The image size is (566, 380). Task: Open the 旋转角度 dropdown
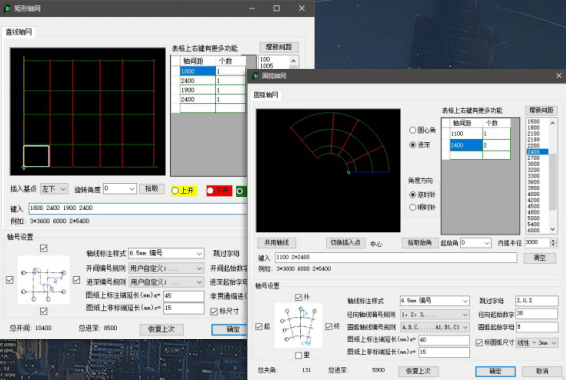coord(120,189)
